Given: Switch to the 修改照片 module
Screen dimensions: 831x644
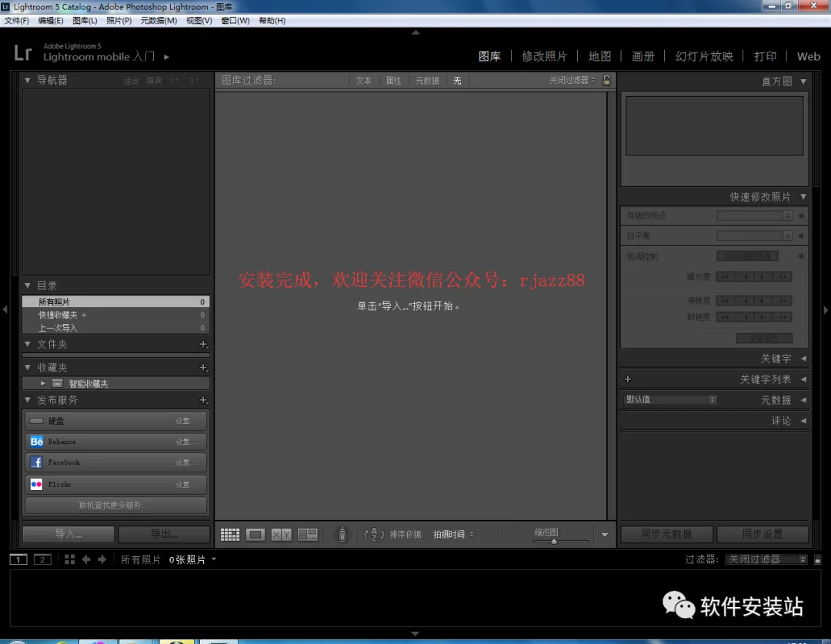Looking at the screenshot, I should 544,56.
